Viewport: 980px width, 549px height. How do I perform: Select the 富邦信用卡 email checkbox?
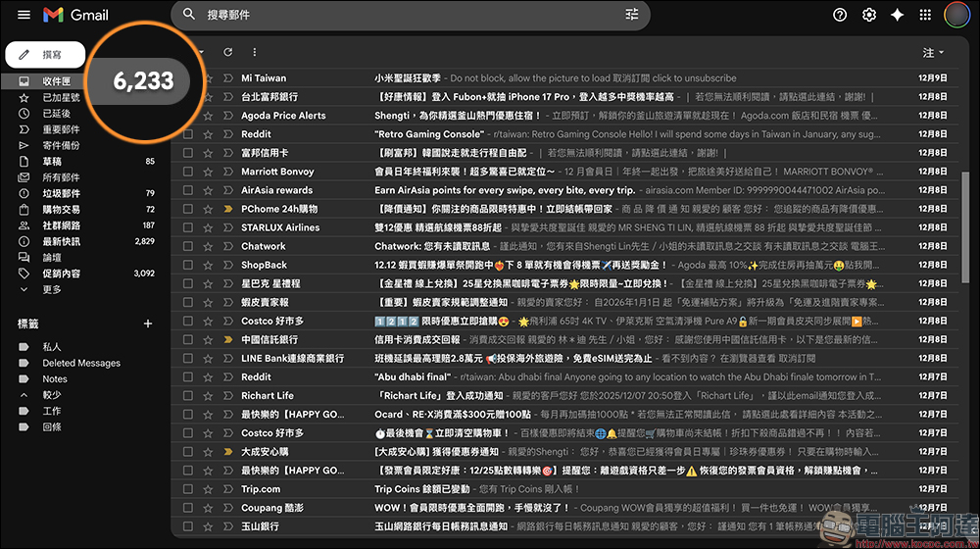pos(187,153)
